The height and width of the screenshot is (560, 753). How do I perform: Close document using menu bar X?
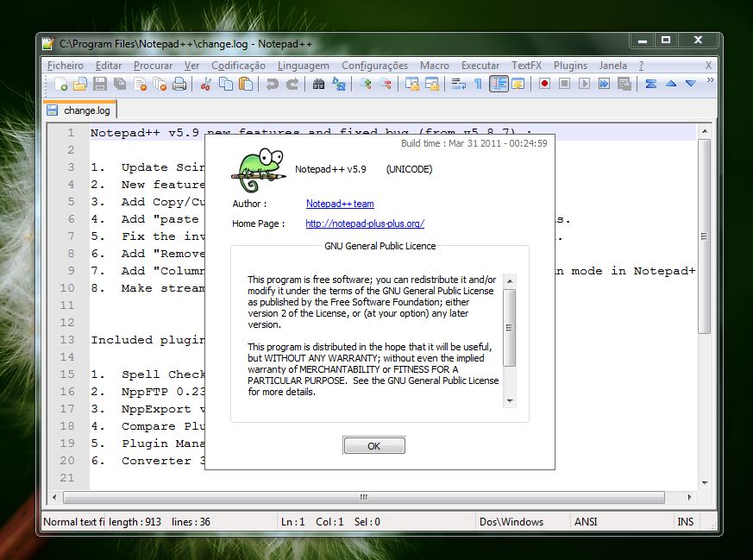[708, 66]
